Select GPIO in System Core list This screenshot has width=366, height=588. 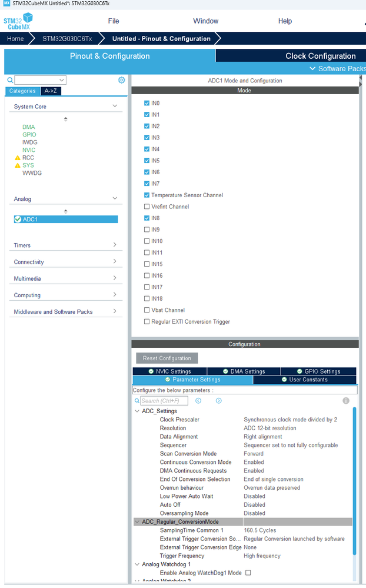[29, 135]
